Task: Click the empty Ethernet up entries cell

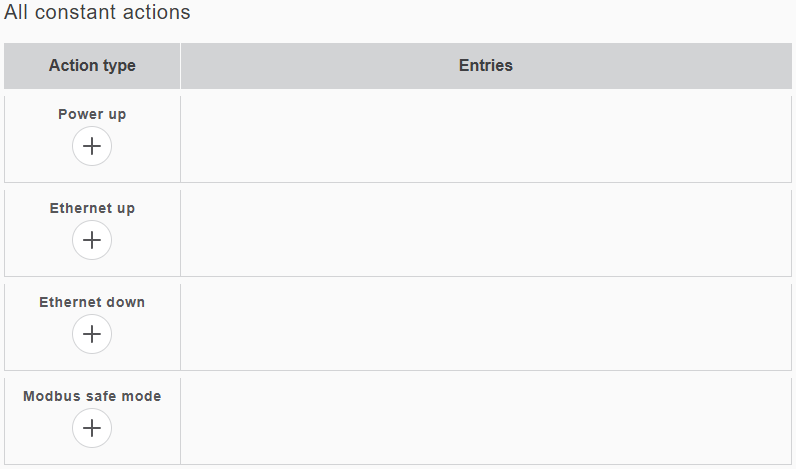Action: click(486, 233)
